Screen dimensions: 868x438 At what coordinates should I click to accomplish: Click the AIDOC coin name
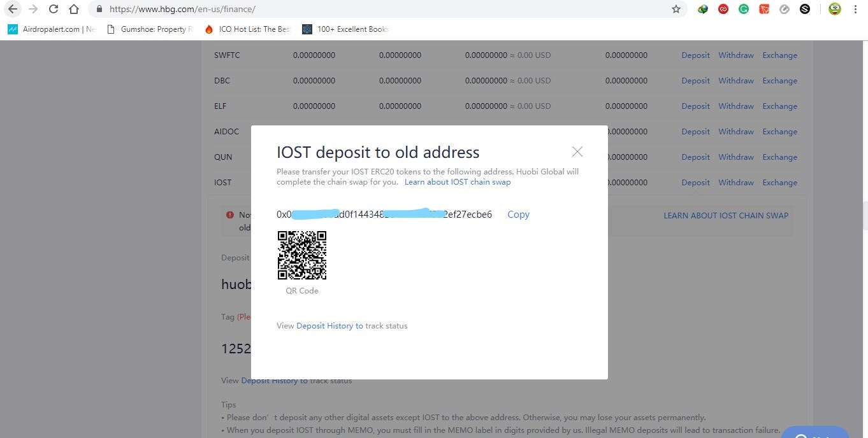(x=226, y=132)
